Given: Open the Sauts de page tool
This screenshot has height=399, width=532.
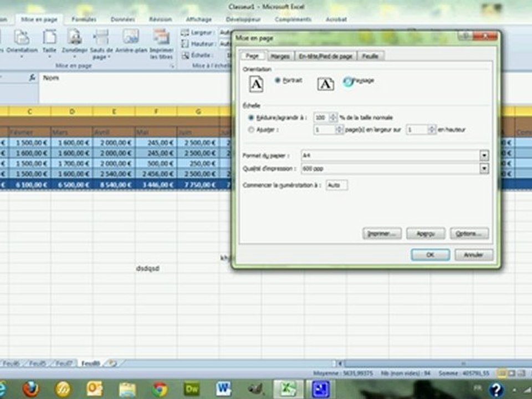Looking at the screenshot, I should pyautogui.click(x=101, y=44).
